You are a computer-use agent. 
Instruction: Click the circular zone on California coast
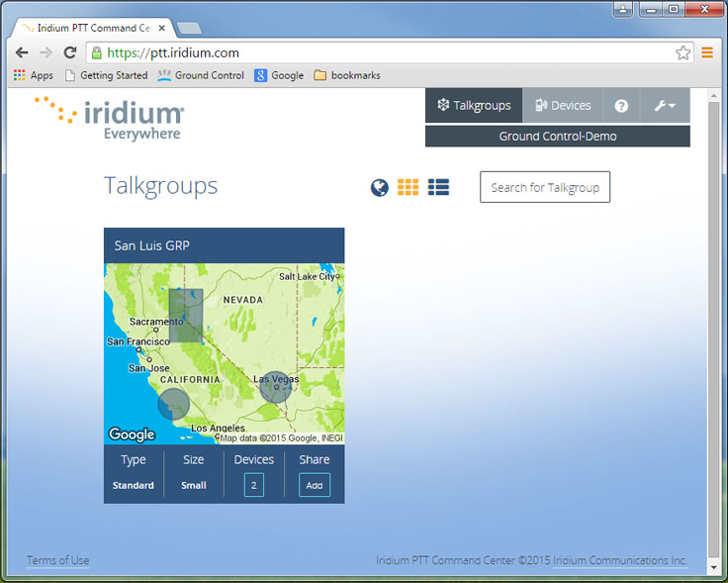(174, 404)
